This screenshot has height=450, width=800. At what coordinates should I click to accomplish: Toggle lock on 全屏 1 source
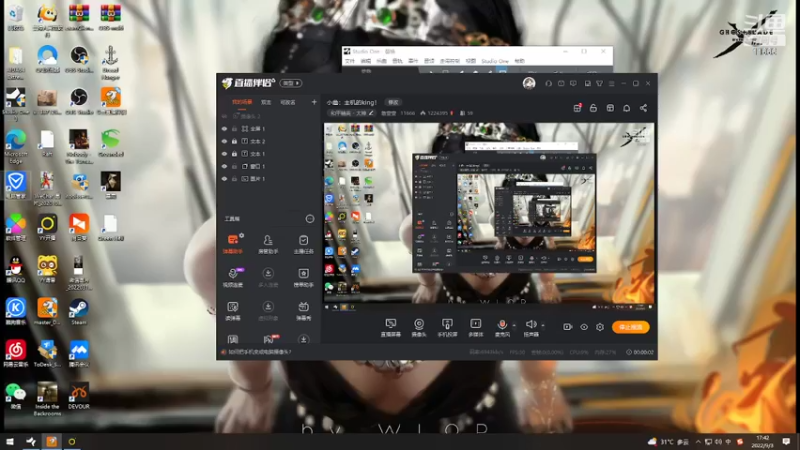234,129
